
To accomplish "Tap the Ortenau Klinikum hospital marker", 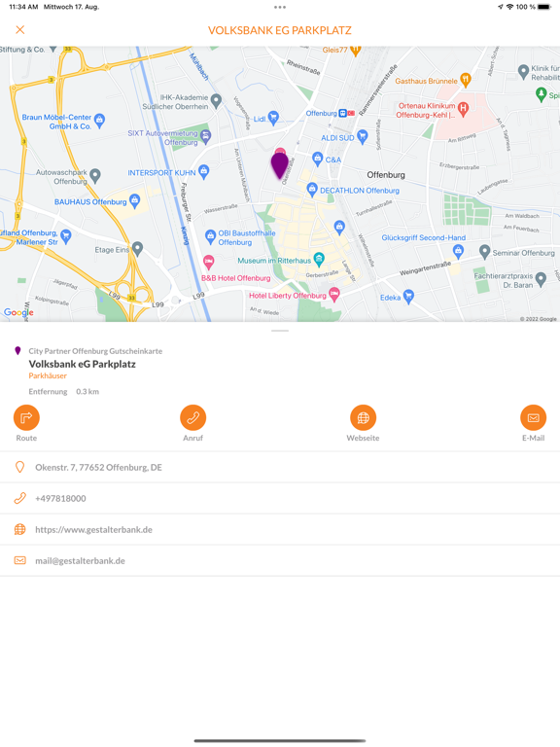I will click(463, 110).
